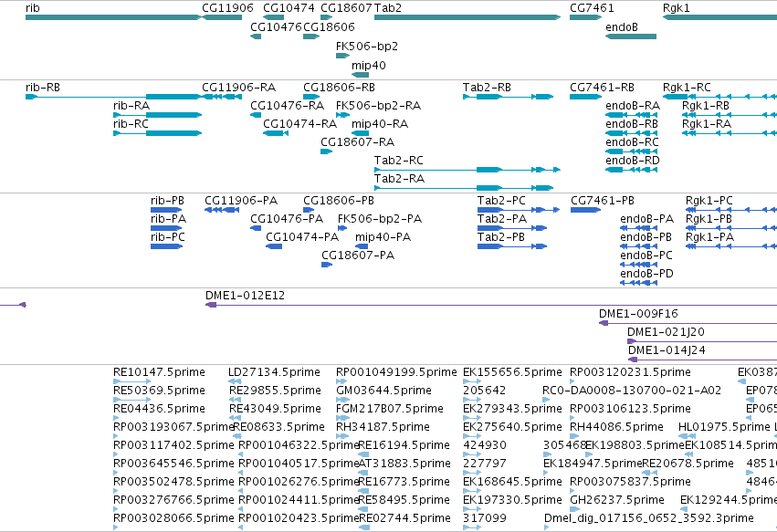This screenshot has width=777, height=532.
Task: Click the EK129244.5prime EST label
Action: click(729, 500)
